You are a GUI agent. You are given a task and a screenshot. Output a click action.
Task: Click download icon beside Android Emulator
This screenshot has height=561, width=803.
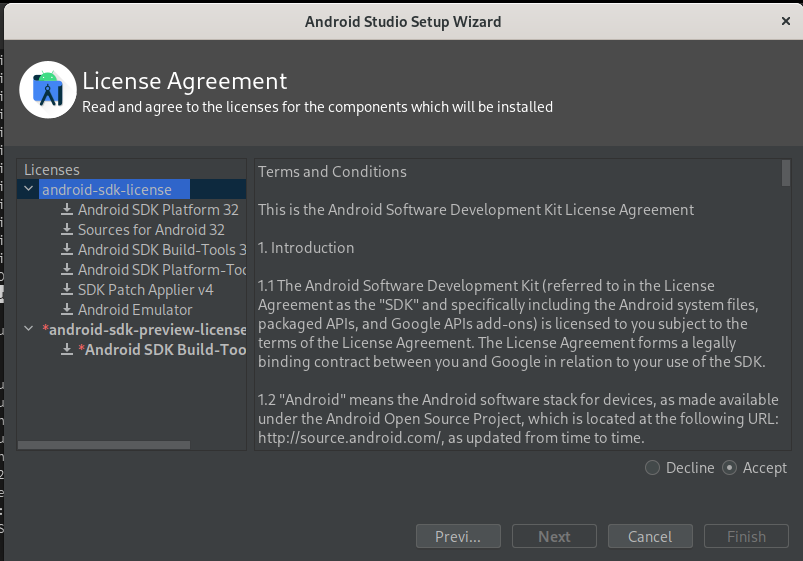tap(67, 309)
